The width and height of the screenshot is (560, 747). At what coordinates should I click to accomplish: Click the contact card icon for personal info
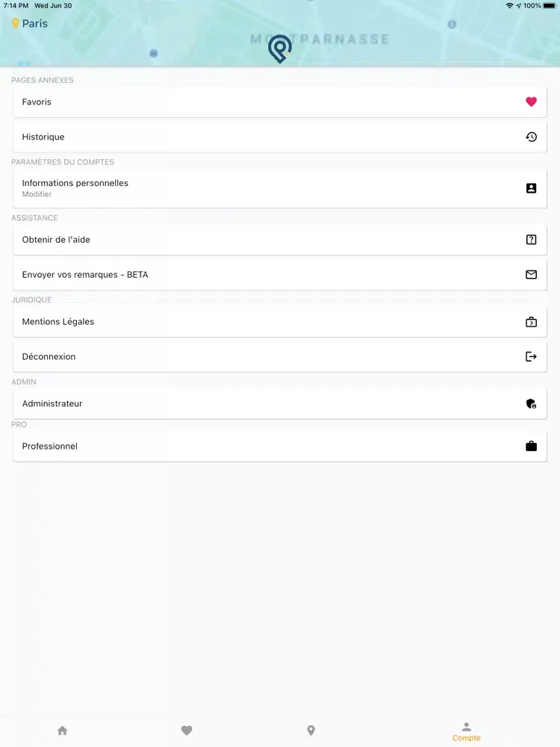tap(531, 188)
